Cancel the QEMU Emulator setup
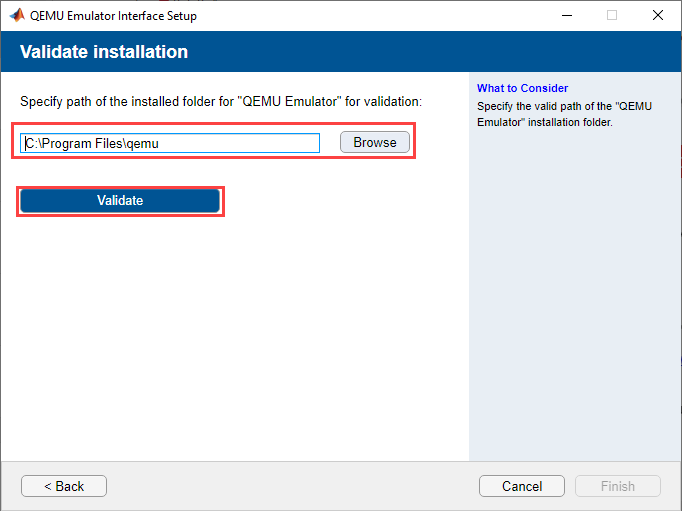The image size is (682, 511). tap(522, 486)
